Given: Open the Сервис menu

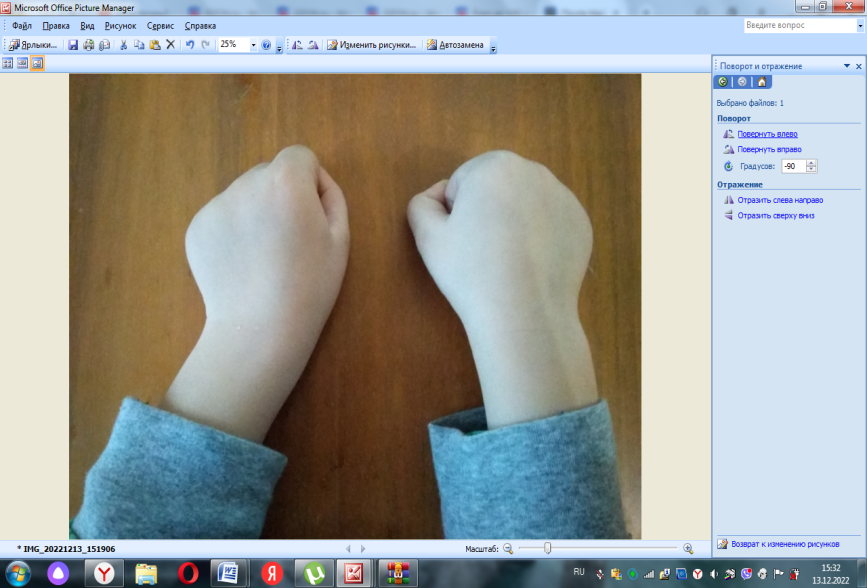Looking at the screenshot, I should 160,26.
